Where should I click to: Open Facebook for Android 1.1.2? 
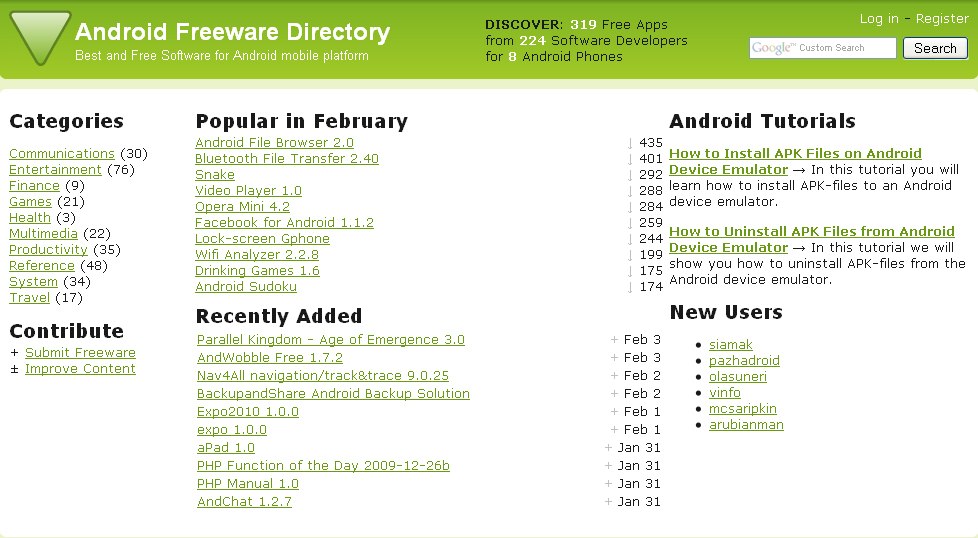coord(284,223)
